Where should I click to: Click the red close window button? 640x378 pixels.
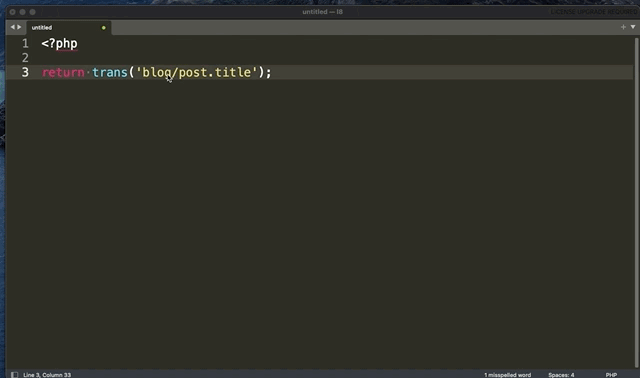[x=13, y=12]
